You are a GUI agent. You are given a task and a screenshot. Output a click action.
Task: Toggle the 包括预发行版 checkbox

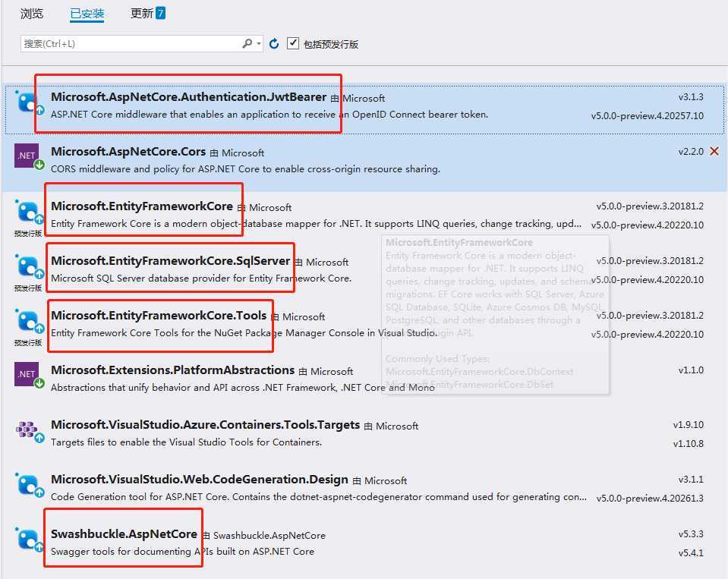(292, 43)
